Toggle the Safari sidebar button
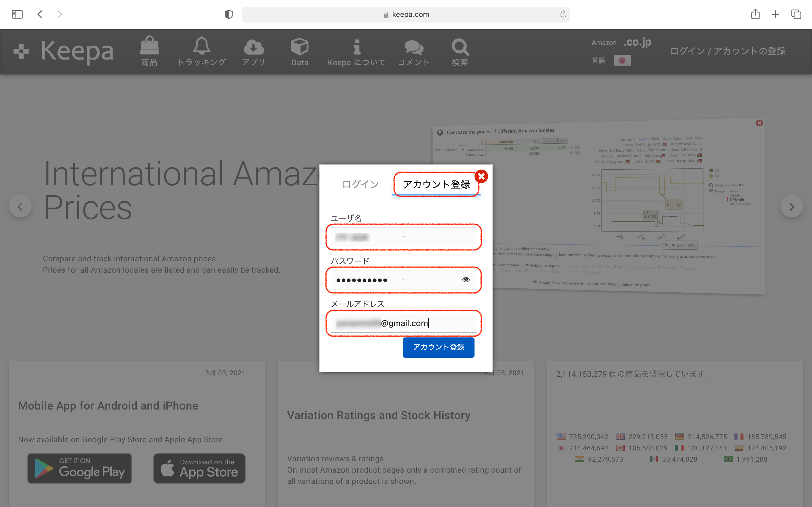The height and width of the screenshot is (507, 812). pos(17,14)
